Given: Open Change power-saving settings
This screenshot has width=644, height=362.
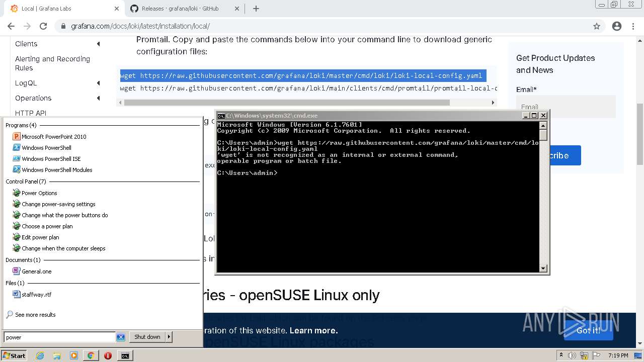Looking at the screenshot, I should click(x=54, y=204).
